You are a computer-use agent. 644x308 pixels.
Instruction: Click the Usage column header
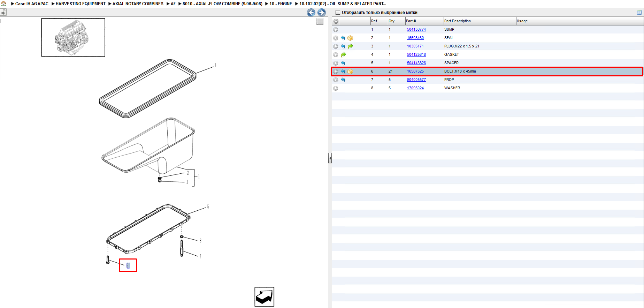coord(580,21)
